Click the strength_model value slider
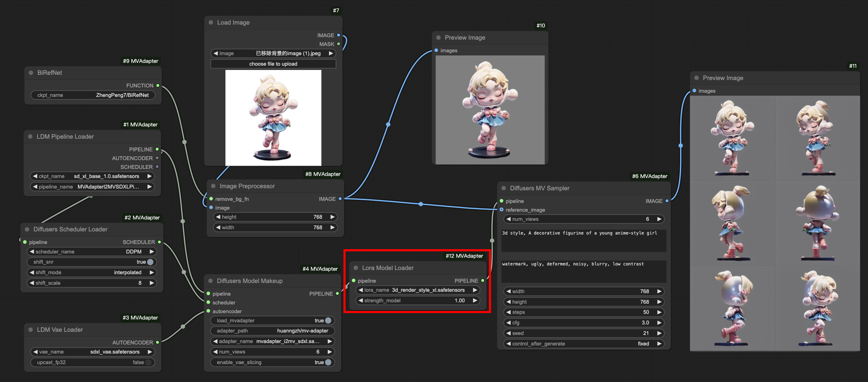Screen dimensions: 868x382 click(417, 301)
